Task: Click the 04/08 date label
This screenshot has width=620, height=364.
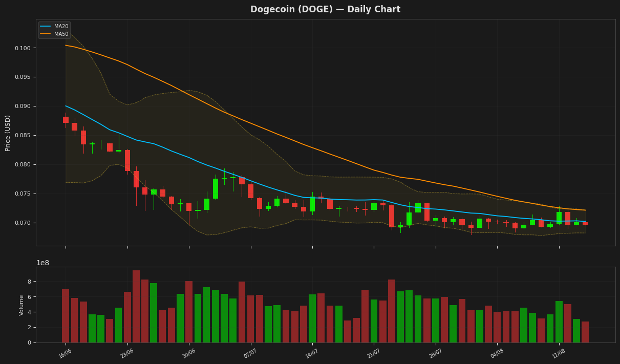Action: [x=497, y=354]
